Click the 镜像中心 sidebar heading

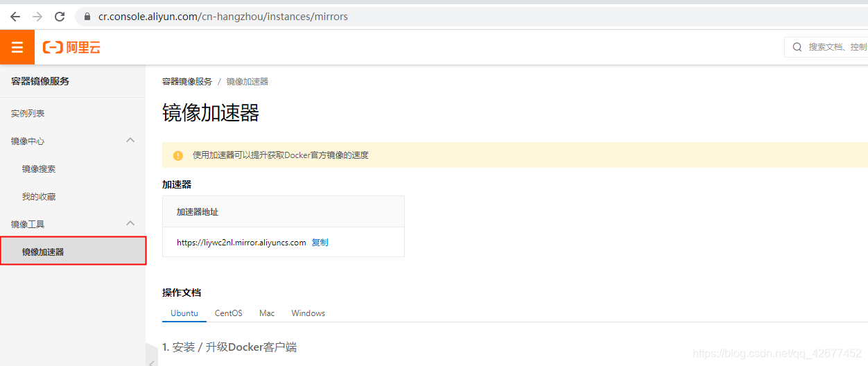coord(28,141)
